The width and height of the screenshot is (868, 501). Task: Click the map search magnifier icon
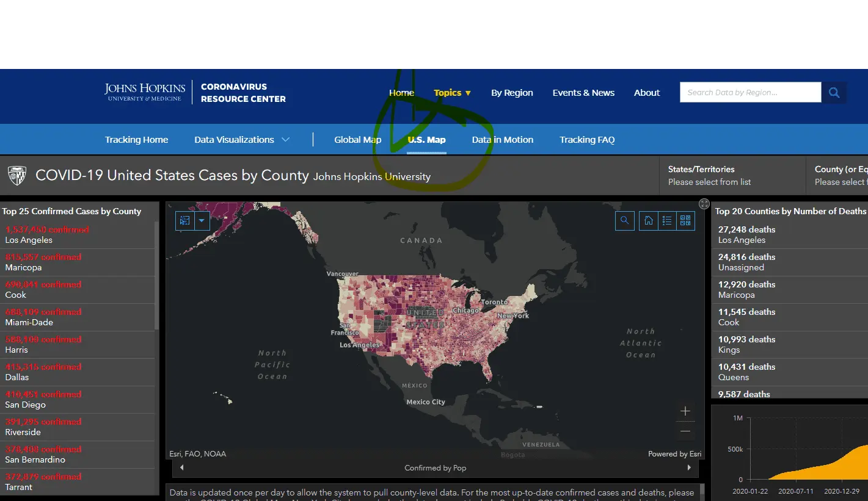tap(624, 221)
